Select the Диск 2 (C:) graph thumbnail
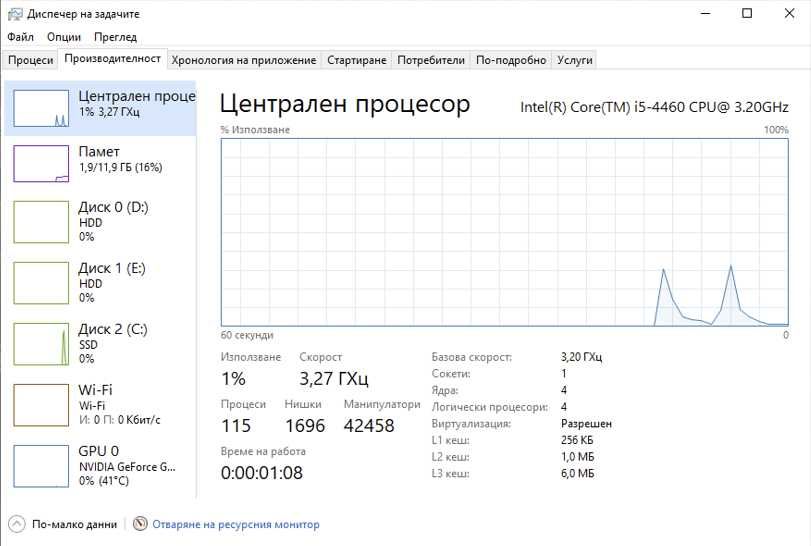811x546 pixels. [x=41, y=344]
